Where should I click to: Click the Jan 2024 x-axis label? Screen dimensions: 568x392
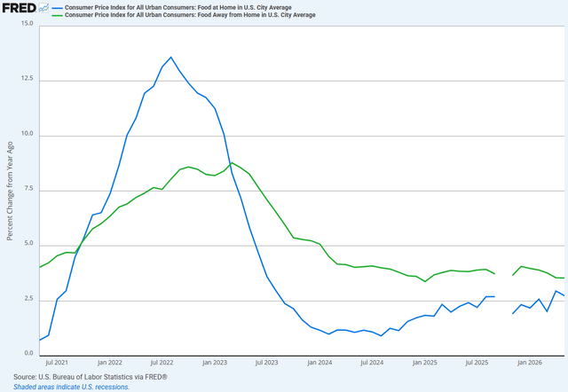[319, 363]
